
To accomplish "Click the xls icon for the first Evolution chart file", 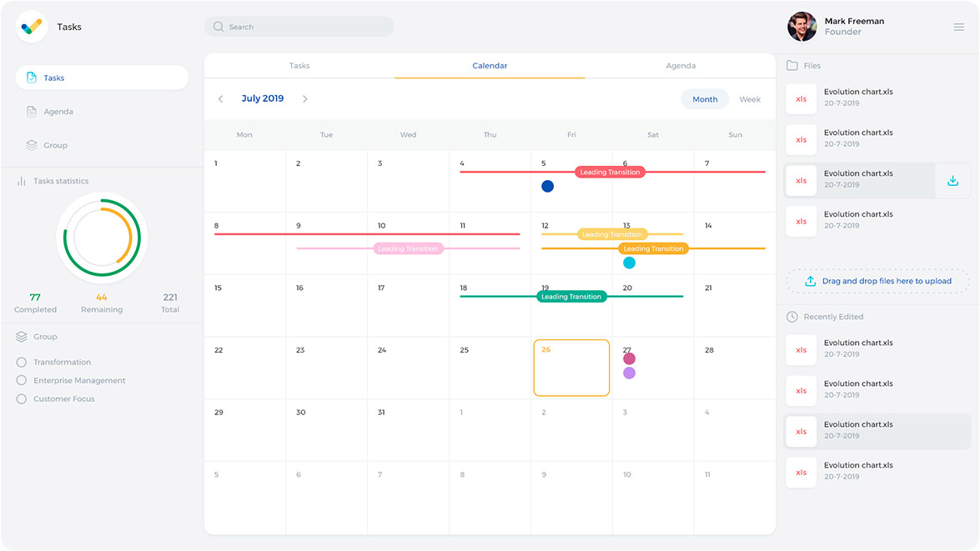I will 801,98.
